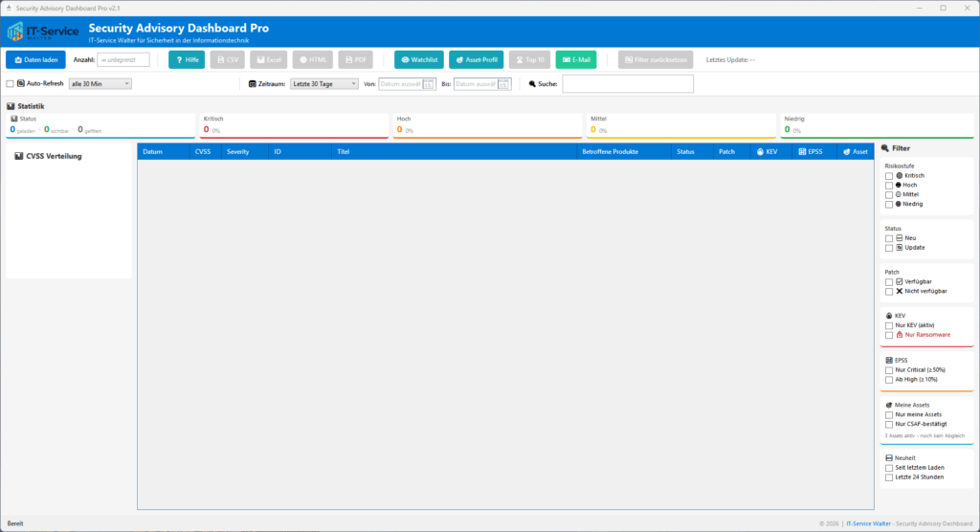Check the Seit letztem Laden filter
The height and width of the screenshot is (532, 980).
point(889,468)
